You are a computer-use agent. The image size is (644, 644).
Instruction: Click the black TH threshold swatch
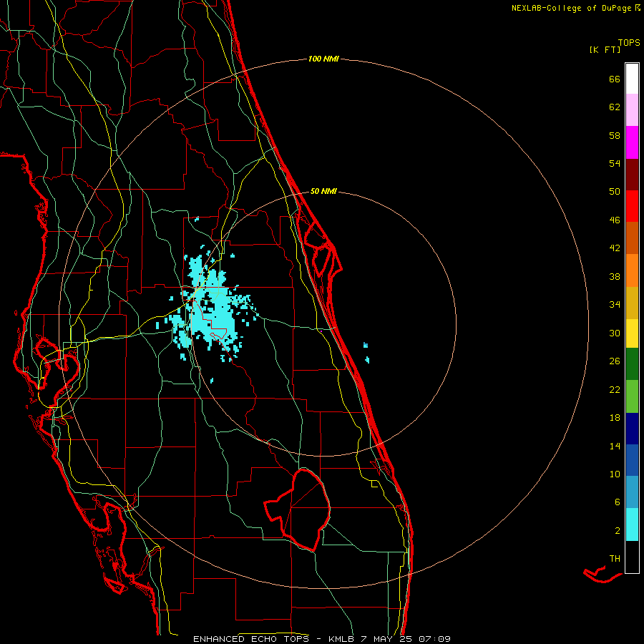tap(632, 557)
